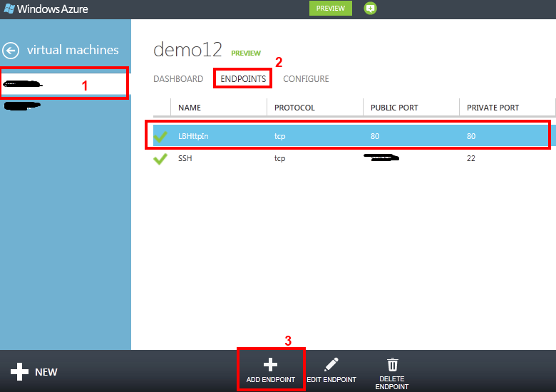This screenshot has width=556, height=392.
Task: Select the second redacted VM in sidebar
Action: tap(22, 105)
